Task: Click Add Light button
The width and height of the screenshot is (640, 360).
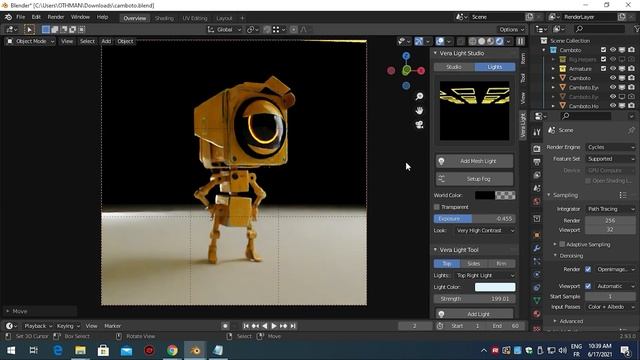Action: tap(475, 314)
